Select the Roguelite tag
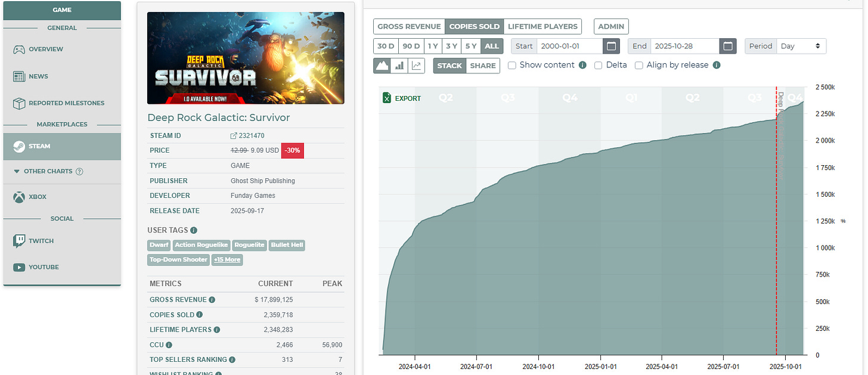The height and width of the screenshot is (375, 868). [x=250, y=245]
